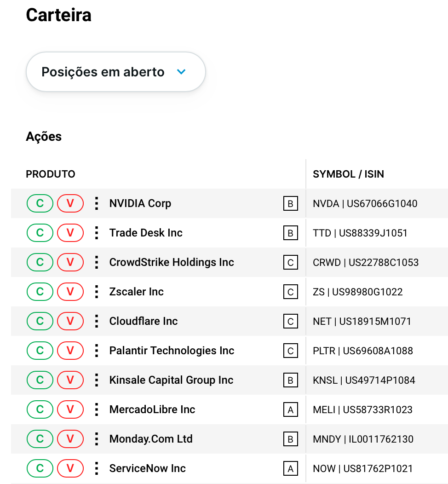The height and width of the screenshot is (484, 448).
Task: Select the Trade Desk Inc product name
Action: pyautogui.click(x=146, y=233)
